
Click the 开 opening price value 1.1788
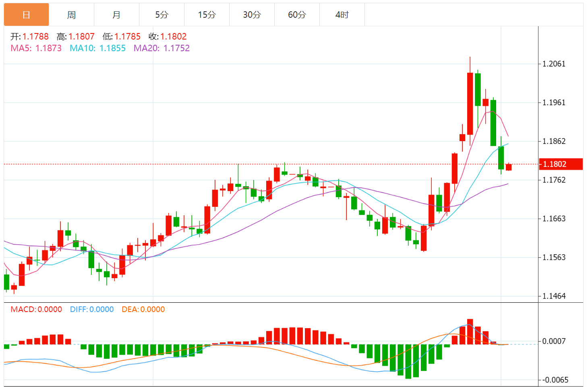click(x=35, y=37)
